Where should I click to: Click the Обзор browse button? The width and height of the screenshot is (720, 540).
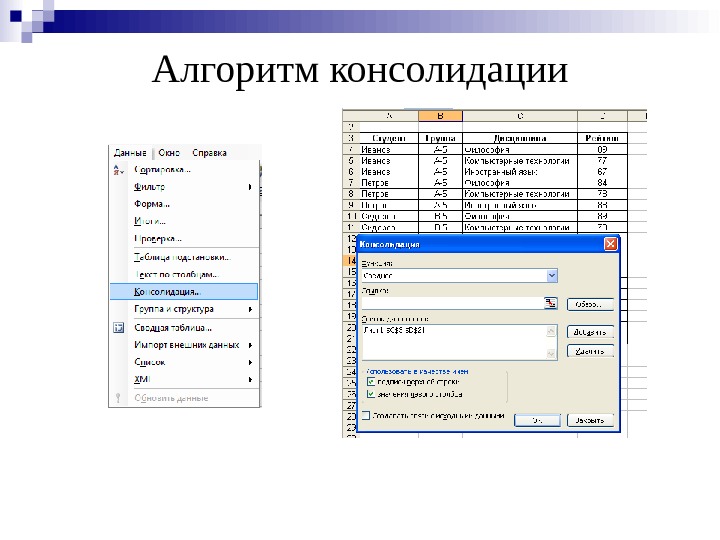(590, 304)
